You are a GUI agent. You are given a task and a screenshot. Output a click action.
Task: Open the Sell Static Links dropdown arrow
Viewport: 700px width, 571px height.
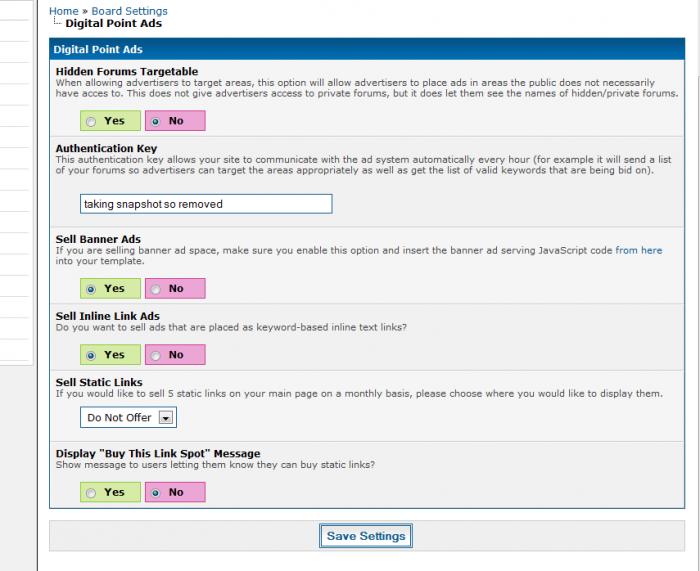[x=166, y=418]
